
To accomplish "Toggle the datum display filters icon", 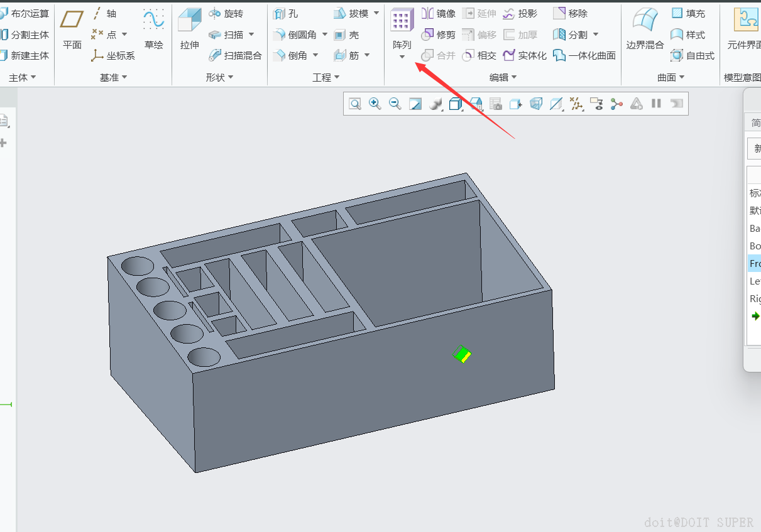I will click(576, 104).
